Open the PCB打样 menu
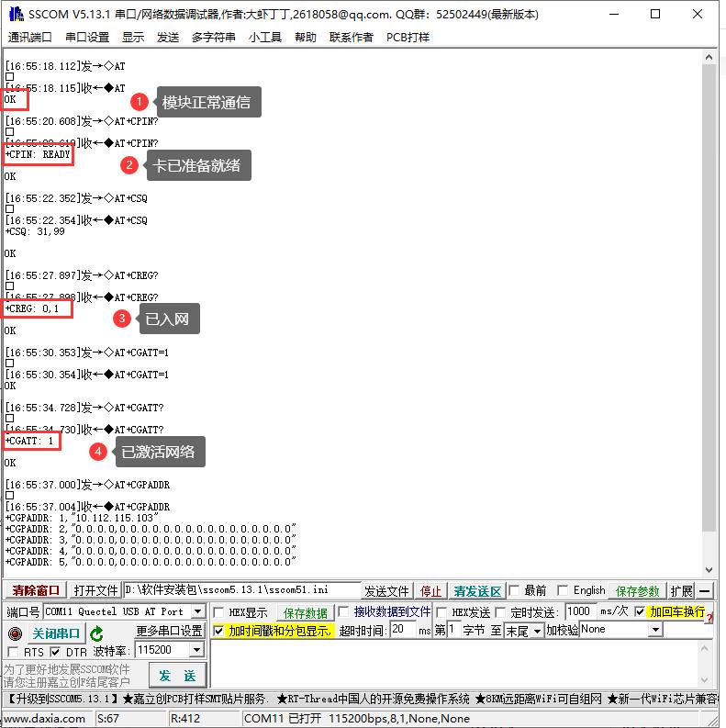The width and height of the screenshot is (726, 728). pos(408,37)
